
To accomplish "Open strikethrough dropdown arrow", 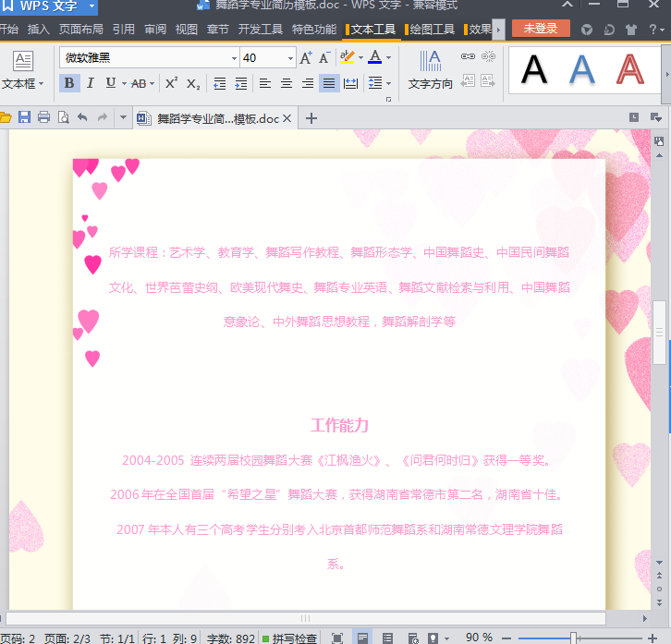I will coord(152,83).
